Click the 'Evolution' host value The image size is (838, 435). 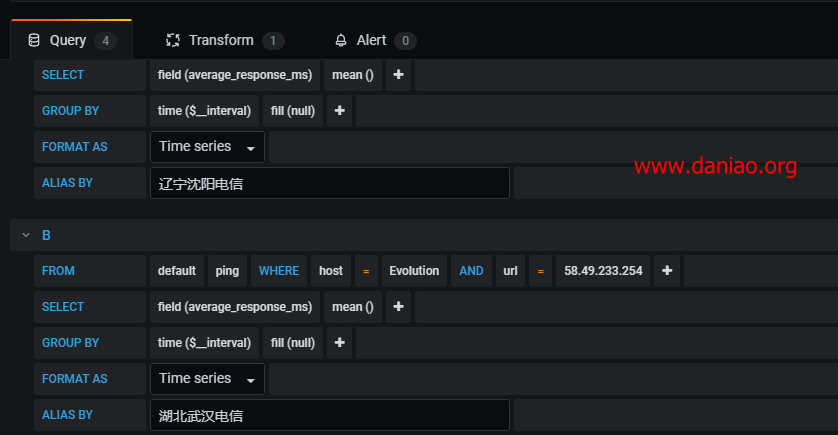[414, 271]
